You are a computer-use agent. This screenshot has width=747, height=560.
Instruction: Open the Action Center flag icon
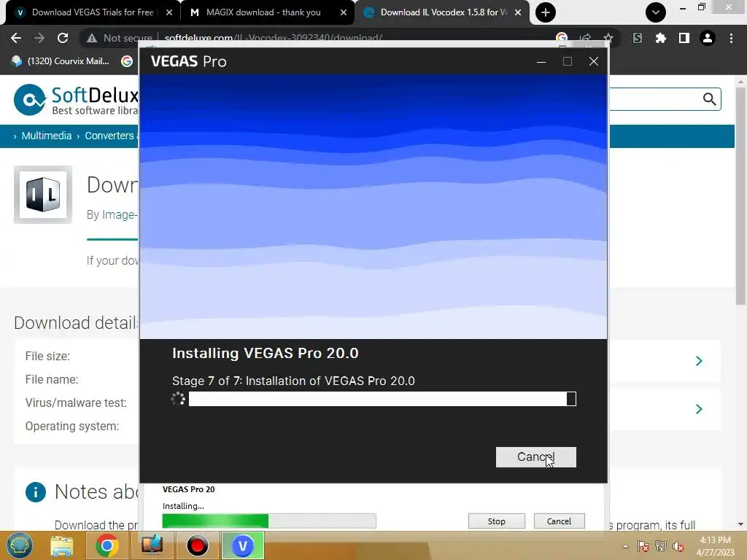(x=643, y=546)
